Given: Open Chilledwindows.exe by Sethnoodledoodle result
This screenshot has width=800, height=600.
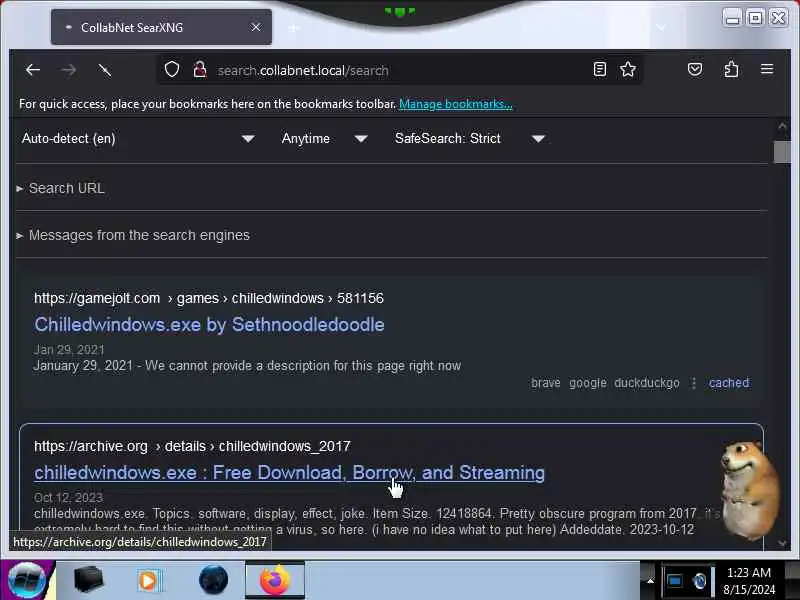Looking at the screenshot, I should click(209, 325).
